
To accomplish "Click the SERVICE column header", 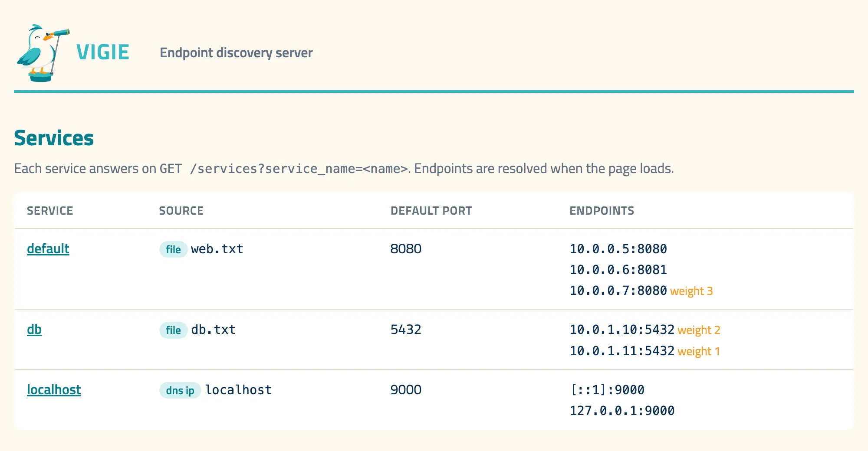I will pos(50,211).
